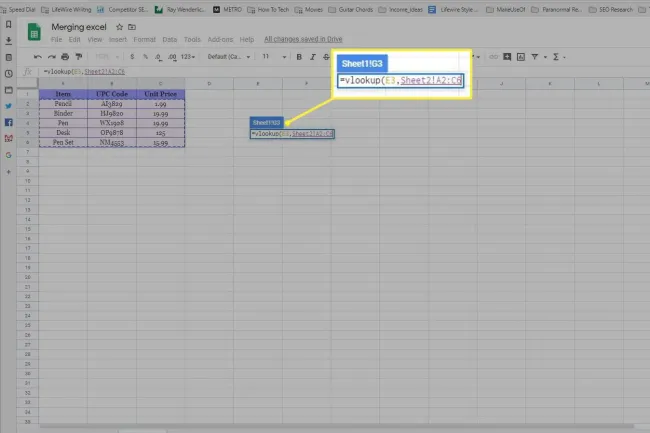Open the MakeUseOf bookmark folder

pos(506,9)
